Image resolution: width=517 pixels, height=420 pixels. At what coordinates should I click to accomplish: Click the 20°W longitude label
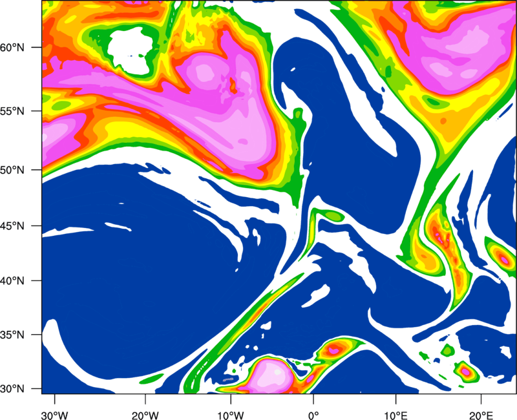[x=145, y=415]
